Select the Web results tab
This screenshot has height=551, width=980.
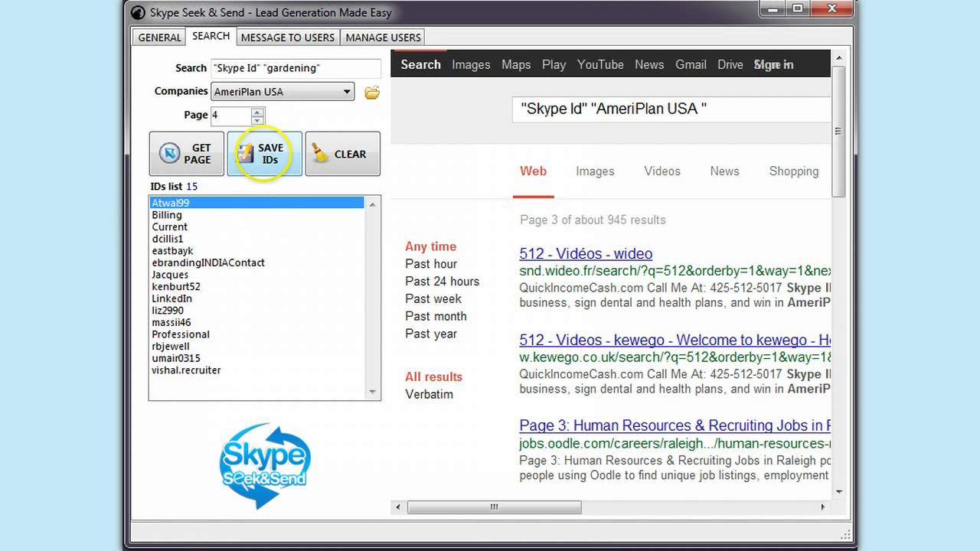(x=534, y=171)
